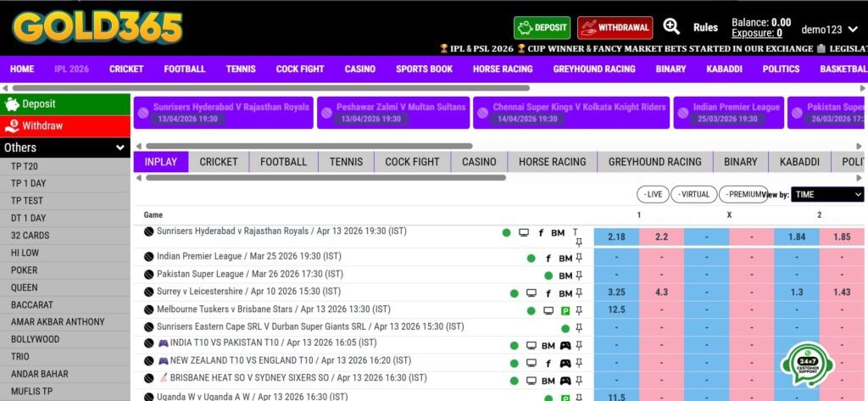Click TV icon for INDIA T10 VS PAKISTAN T10

pos(531,346)
